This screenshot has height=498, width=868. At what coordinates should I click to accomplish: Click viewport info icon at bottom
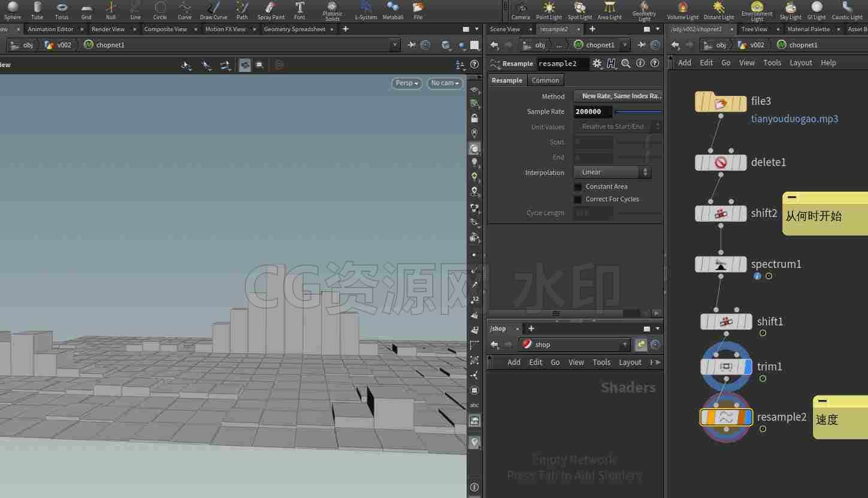(x=474, y=487)
